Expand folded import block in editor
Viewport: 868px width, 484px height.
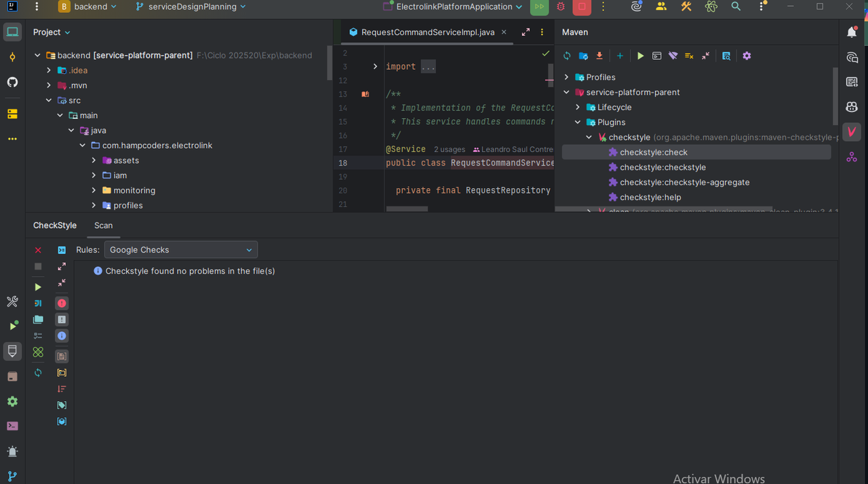pos(375,67)
